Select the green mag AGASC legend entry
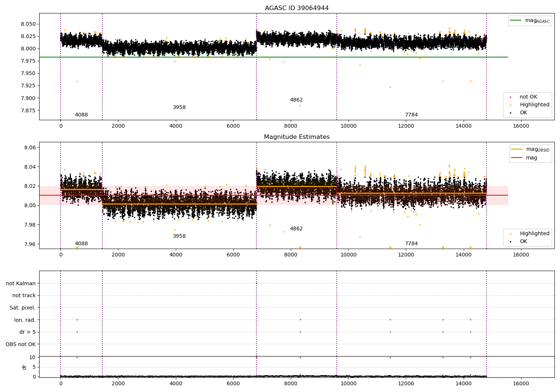Image resolution: width=560 pixels, height=392 pixels. click(x=530, y=21)
